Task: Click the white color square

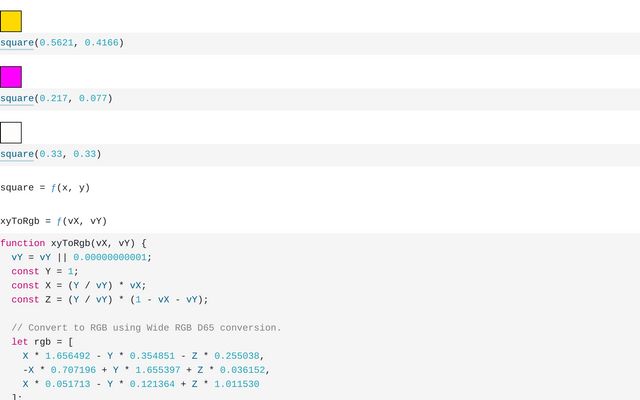Action: click(x=11, y=133)
